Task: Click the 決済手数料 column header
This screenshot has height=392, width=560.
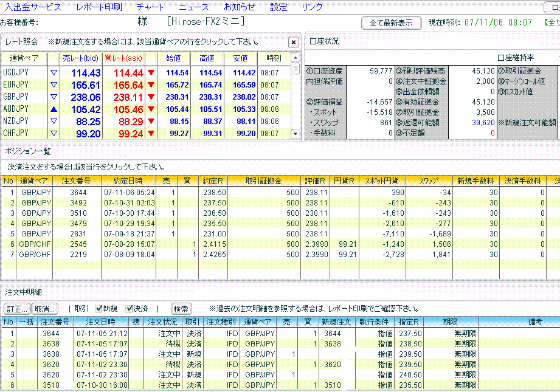Action: point(522,181)
